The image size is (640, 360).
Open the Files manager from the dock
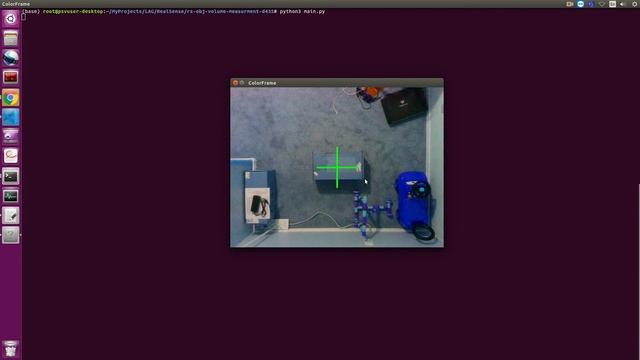[11, 38]
